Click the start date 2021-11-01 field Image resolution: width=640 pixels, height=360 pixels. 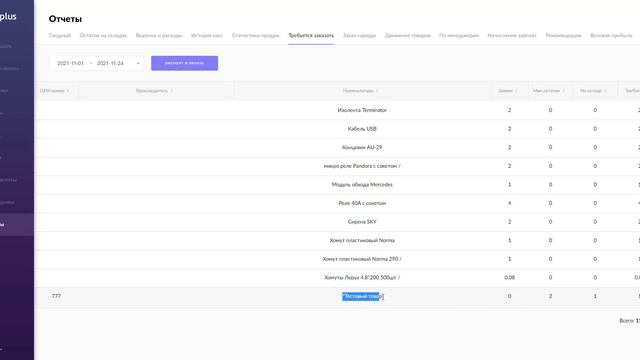[x=70, y=63]
